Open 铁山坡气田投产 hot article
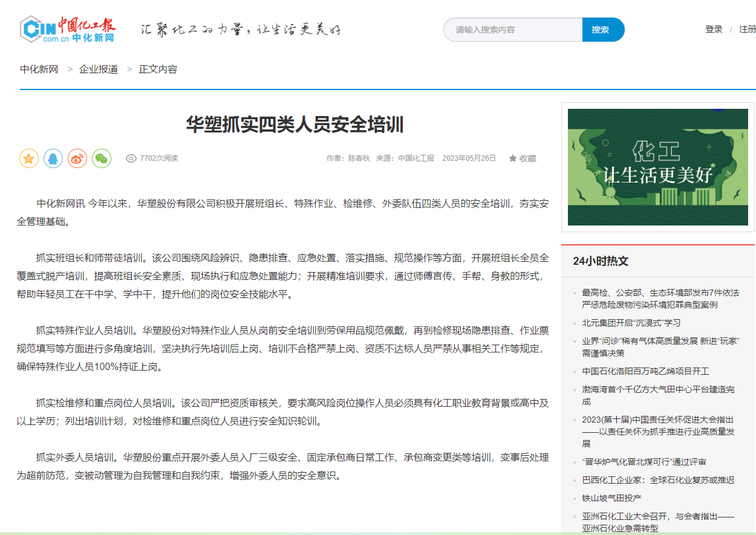The width and height of the screenshot is (756, 535). click(611, 498)
